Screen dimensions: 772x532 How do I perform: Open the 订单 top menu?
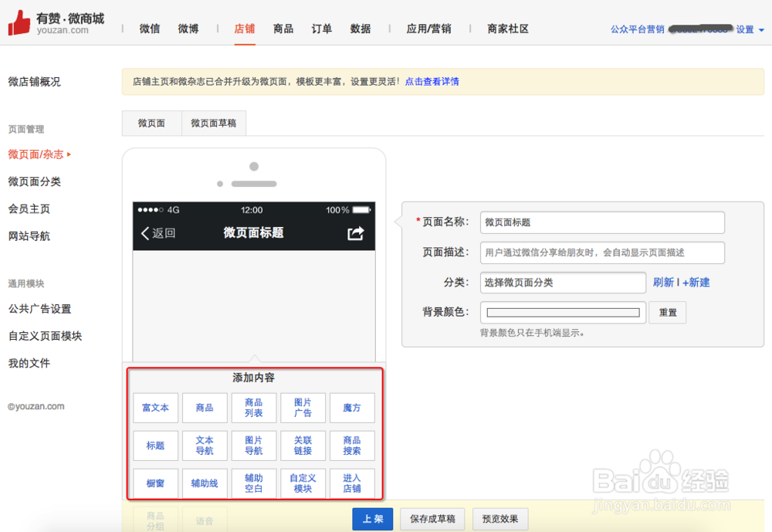pyautogui.click(x=321, y=29)
